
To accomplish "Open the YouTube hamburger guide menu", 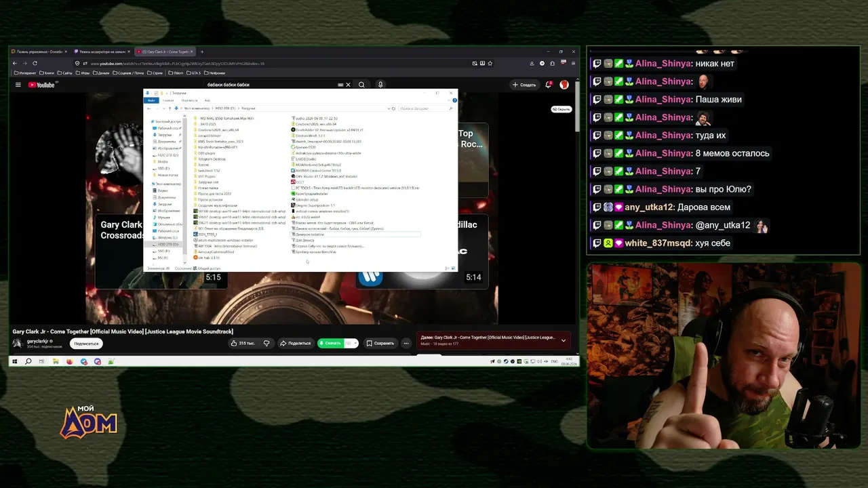I will (x=18, y=85).
